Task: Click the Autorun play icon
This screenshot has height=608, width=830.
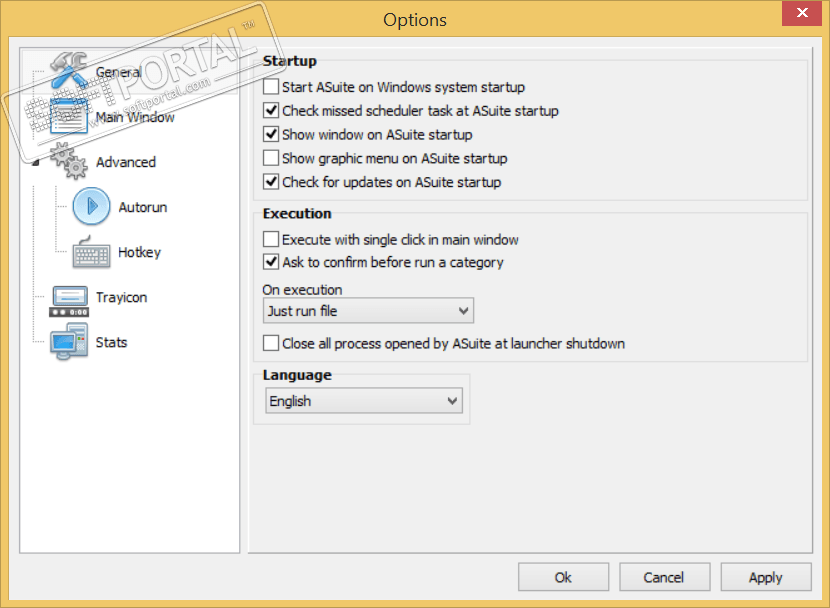Action: tap(91, 207)
